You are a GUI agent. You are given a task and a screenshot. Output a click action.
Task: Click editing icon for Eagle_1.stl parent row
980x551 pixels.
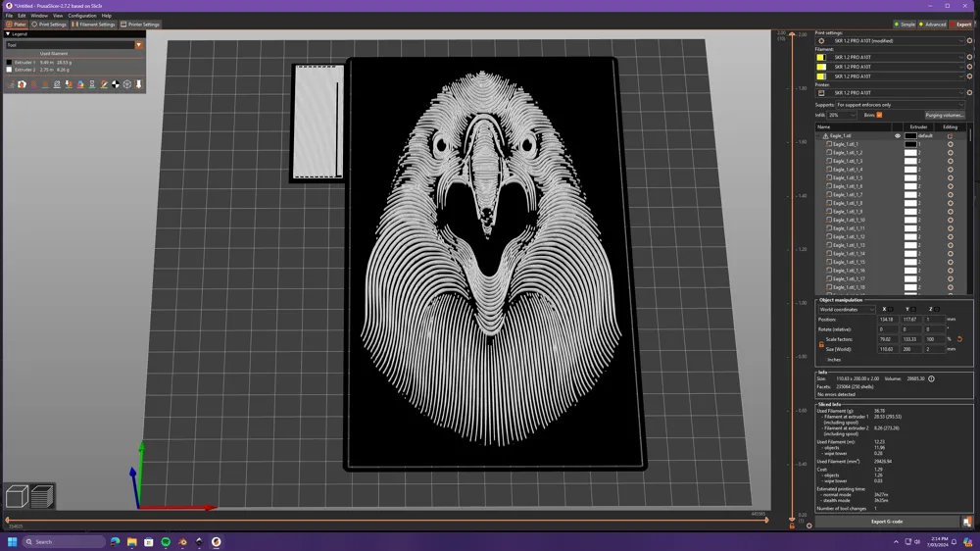(x=950, y=135)
